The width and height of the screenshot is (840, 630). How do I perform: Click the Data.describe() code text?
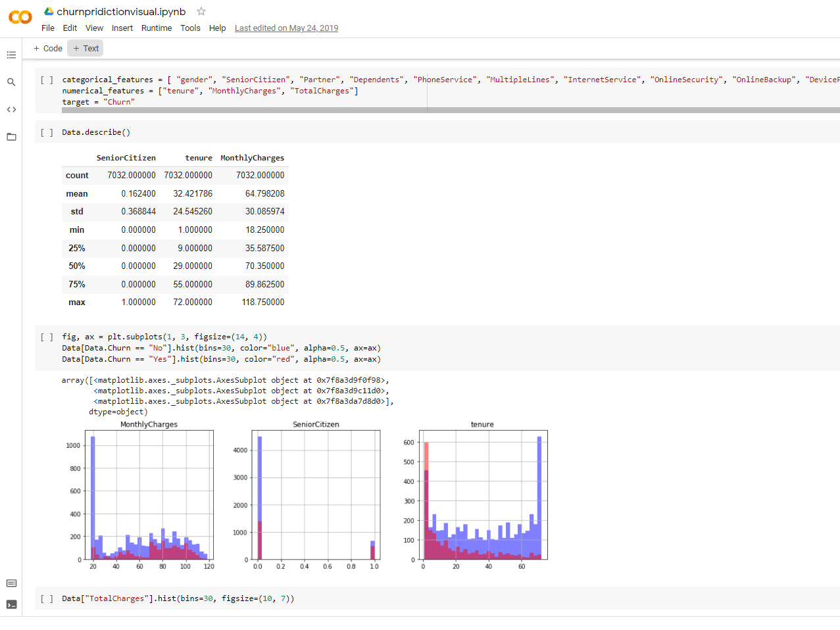pos(96,132)
